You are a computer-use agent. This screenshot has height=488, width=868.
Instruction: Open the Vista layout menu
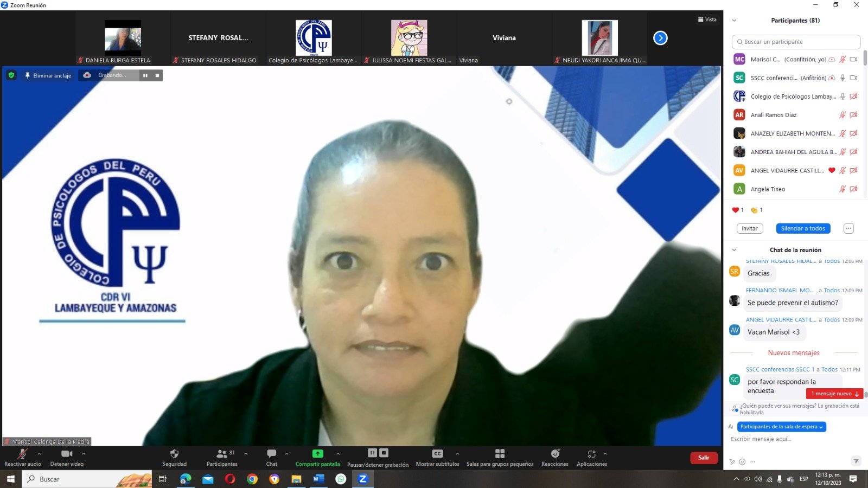[707, 20]
